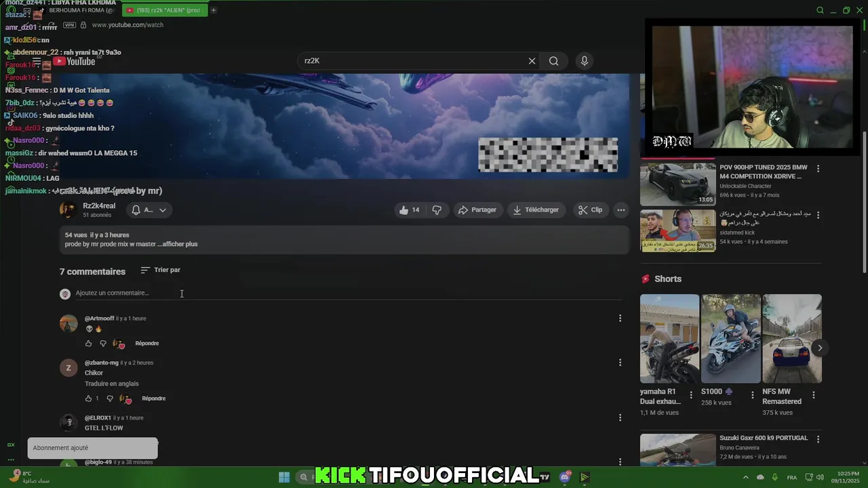Click Traduire en anglais under Chikor comment

coord(112,384)
